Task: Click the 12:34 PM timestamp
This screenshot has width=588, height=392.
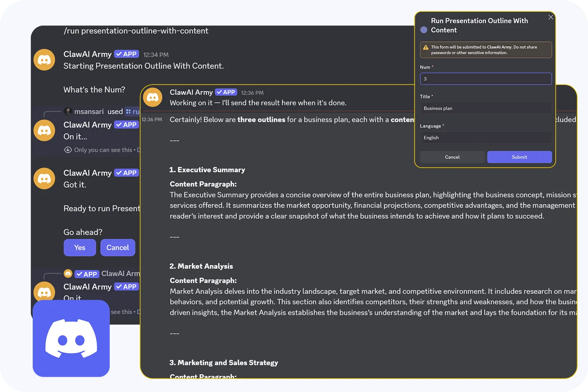Action: (156, 55)
